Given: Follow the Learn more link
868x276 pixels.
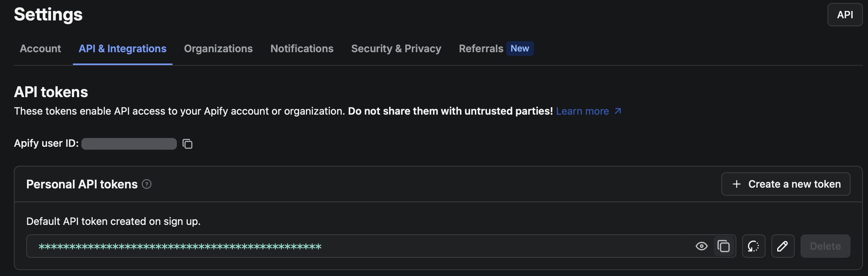Looking at the screenshot, I should pyautogui.click(x=582, y=111).
